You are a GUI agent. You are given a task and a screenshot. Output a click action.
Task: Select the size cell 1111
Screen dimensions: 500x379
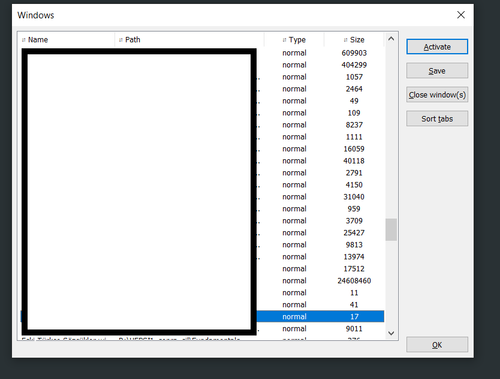354,137
